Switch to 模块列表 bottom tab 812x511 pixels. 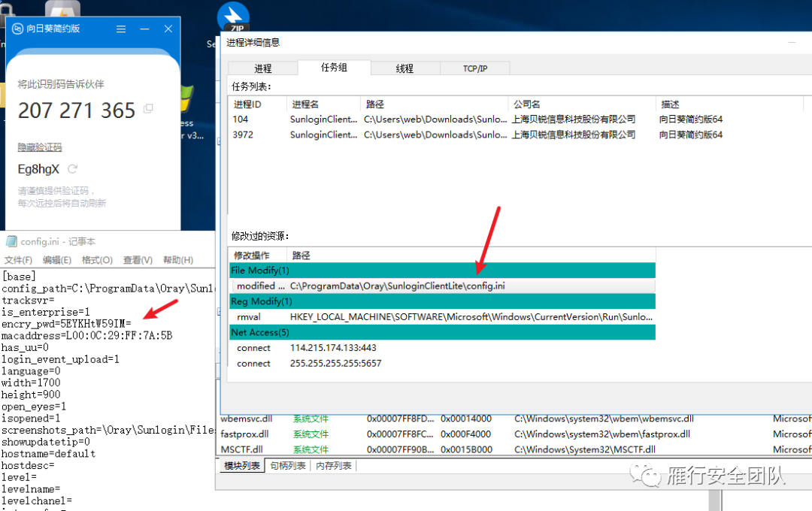(x=242, y=466)
